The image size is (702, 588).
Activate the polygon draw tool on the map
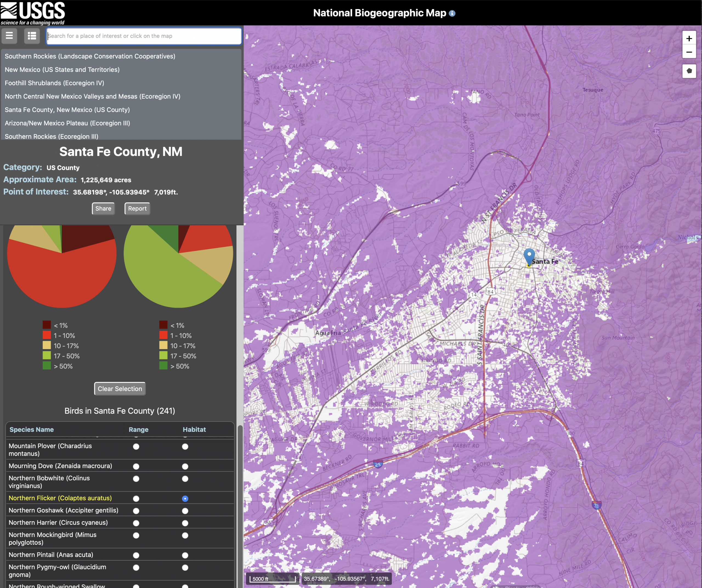(689, 71)
